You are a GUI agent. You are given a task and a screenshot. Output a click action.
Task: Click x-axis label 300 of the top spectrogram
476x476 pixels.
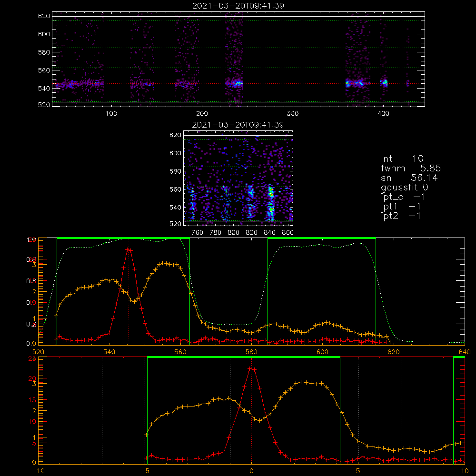293,114
